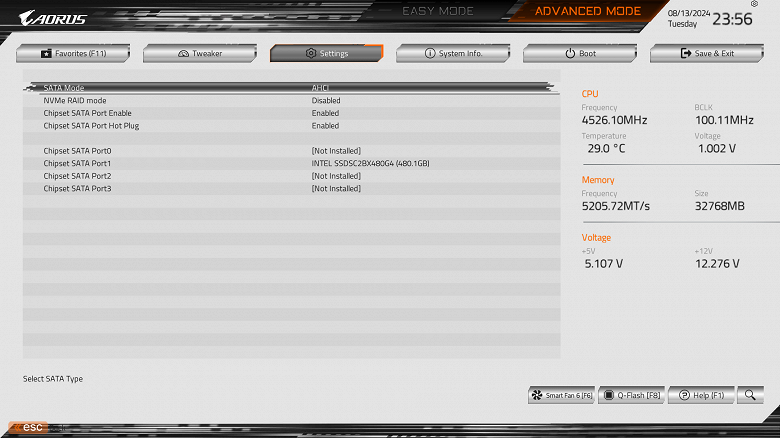The width and height of the screenshot is (780, 438).
Task: Go to the Boot tab
Action: [x=580, y=53]
